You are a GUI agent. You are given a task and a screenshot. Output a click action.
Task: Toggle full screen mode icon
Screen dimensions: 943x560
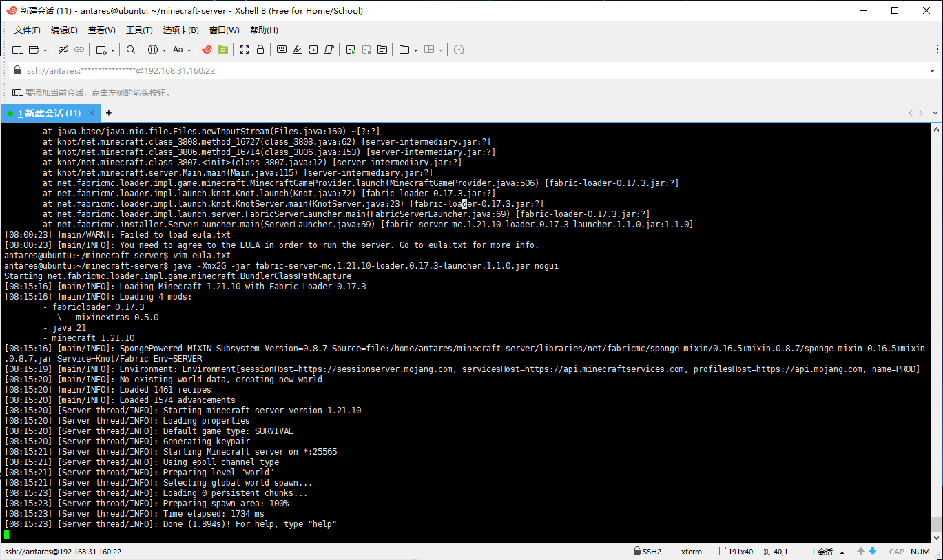[245, 50]
